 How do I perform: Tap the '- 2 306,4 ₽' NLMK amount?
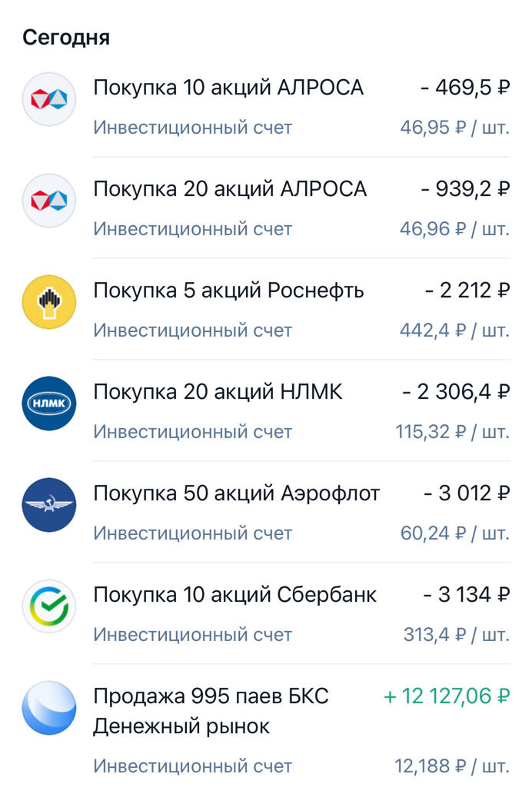tap(456, 392)
